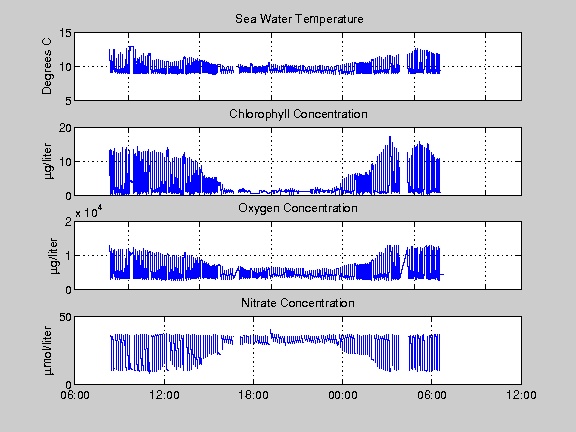Click the first 06:00 tick at axis start
The height and width of the screenshot is (432, 576).
(x=75, y=395)
